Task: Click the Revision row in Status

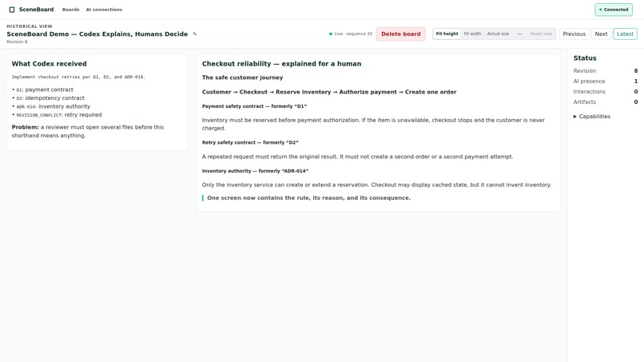Action: [606, 71]
